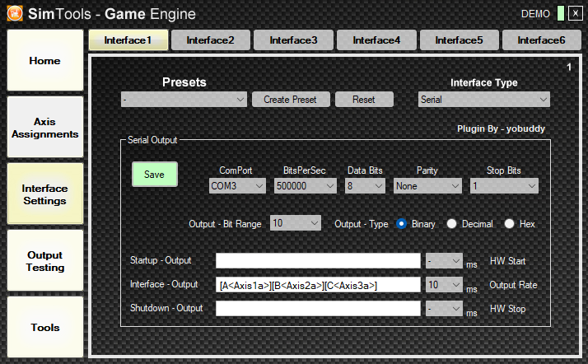The width and height of the screenshot is (588, 364).
Task: Open the Axis Assignments page
Action: [45, 127]
